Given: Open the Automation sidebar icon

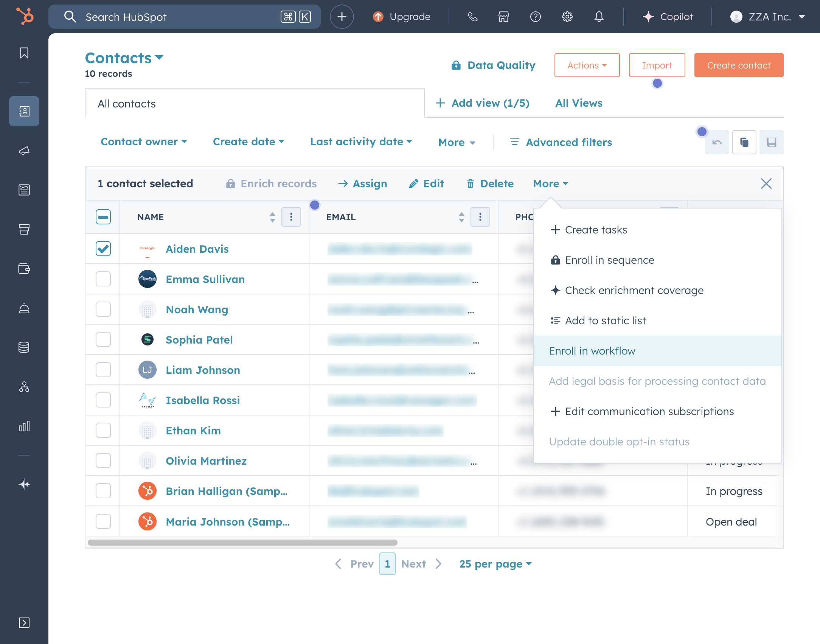Looking at the screenshot, I should [24, 387].
